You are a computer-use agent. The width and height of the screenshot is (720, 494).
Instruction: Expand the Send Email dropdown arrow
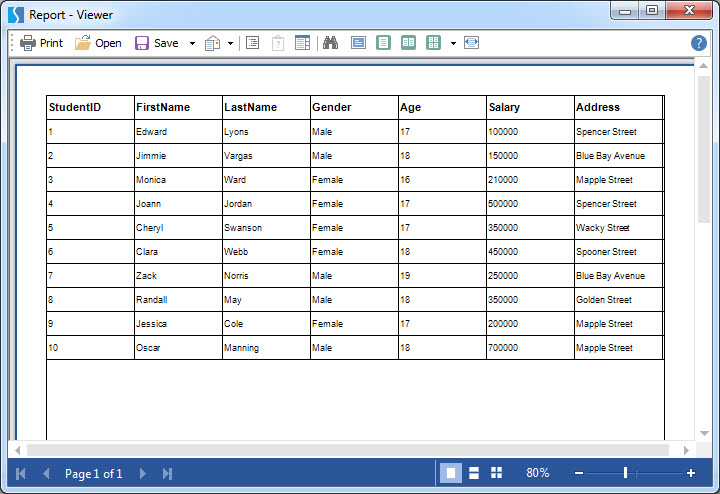tap(231, 44)
